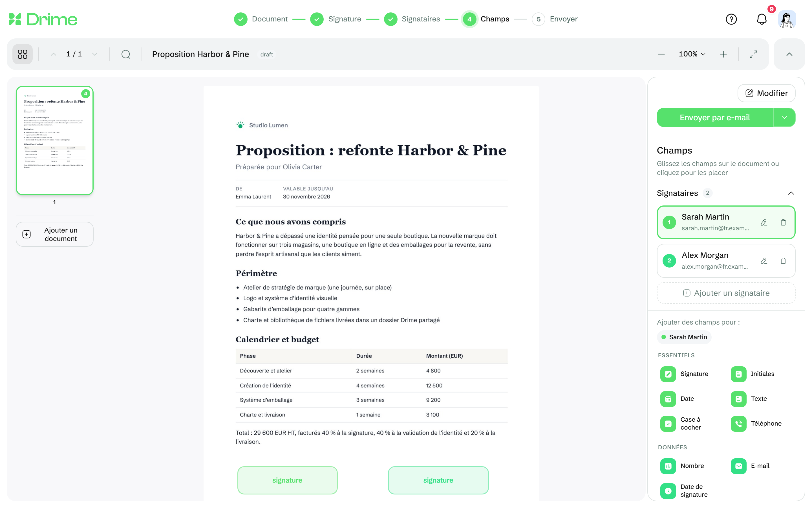The width and height of the screenshot is (812, 508).
Task: Go to the Envoyer step
Action: [x=555, y=19]
